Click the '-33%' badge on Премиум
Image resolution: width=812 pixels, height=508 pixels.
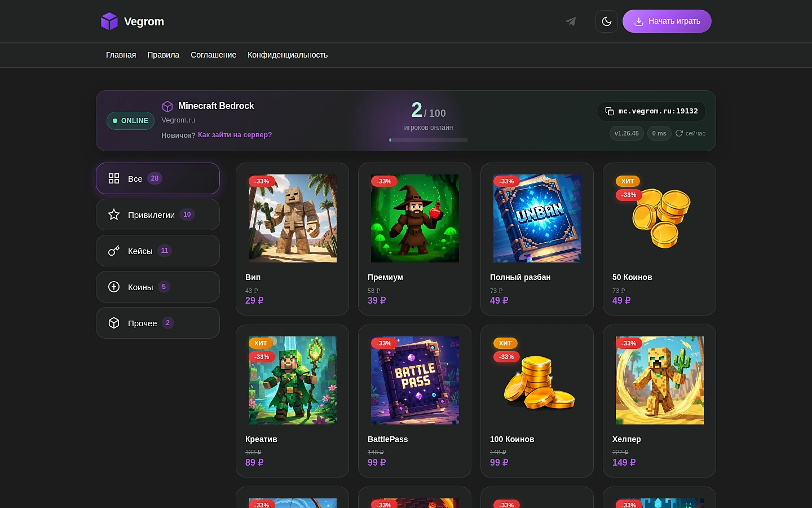tap(384, 181)
